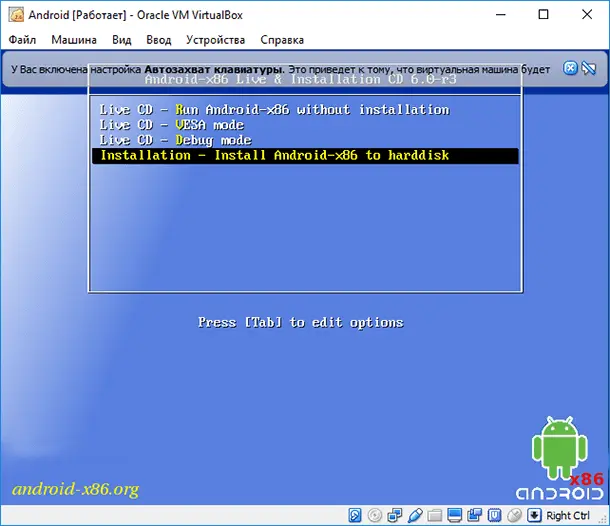
Task: Maximize the VirtualBox window
Action: point(543,15)
